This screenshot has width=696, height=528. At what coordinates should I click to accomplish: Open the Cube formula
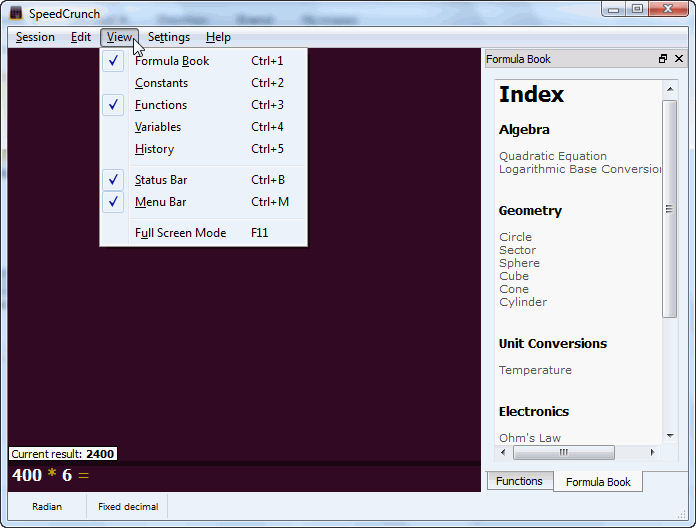tap(514, 276)
